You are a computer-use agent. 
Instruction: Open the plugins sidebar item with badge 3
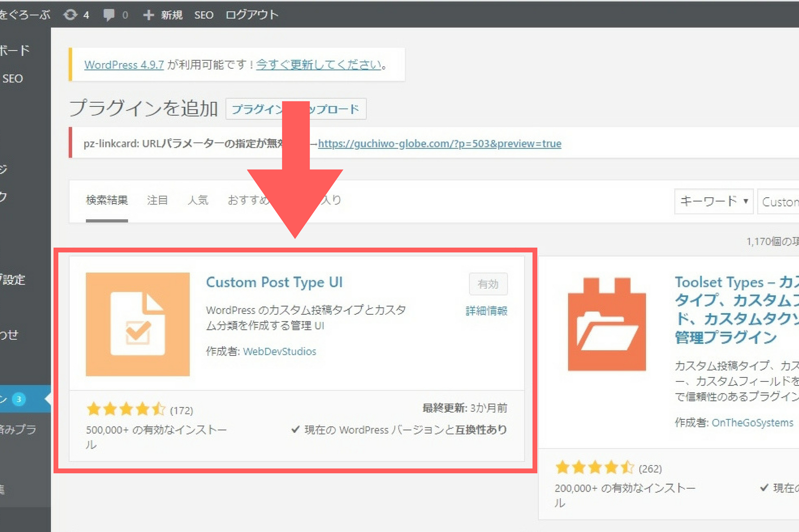[25, 399]
